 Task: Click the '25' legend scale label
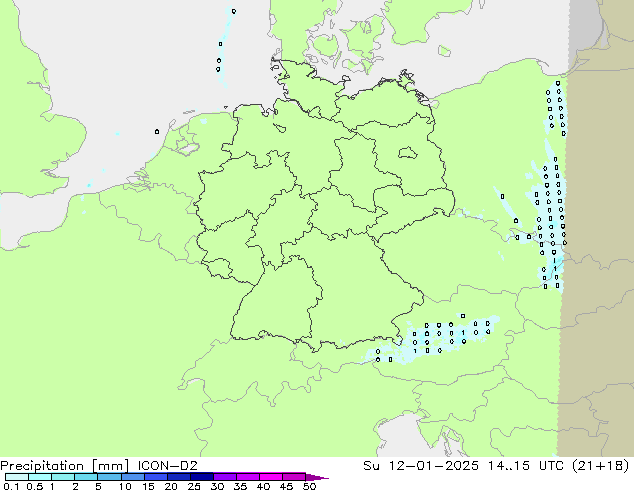(194, 486)
